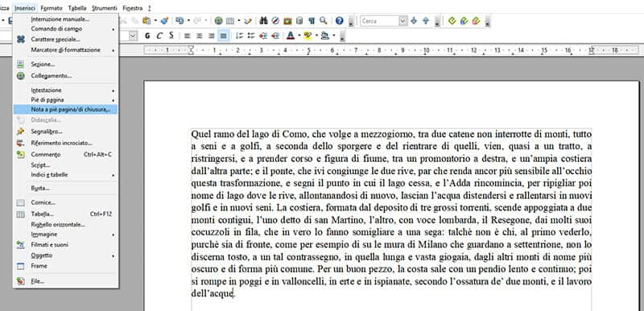Open the Undo history dropdown arrow
This screenshot has height=311, width=644.
click(188, 20)
